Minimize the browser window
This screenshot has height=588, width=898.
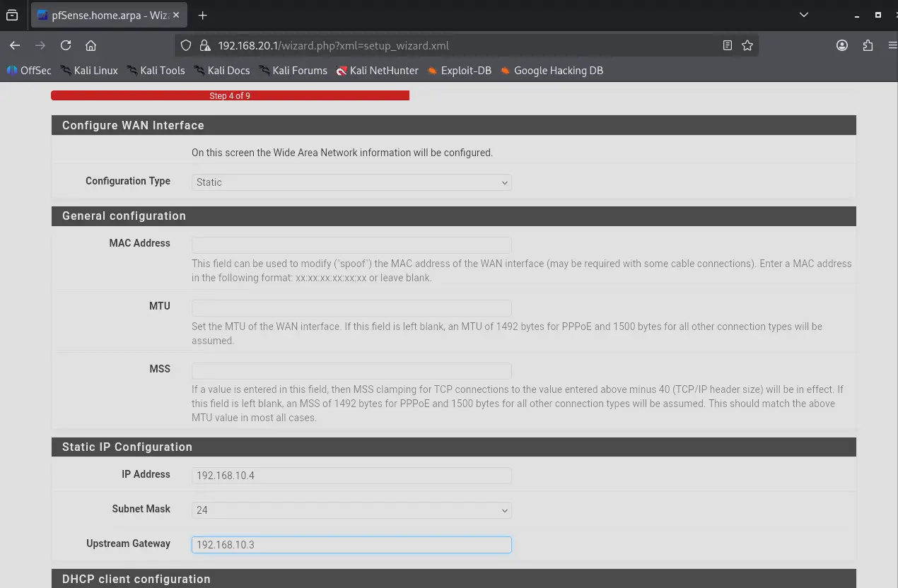tap(857, 15)
